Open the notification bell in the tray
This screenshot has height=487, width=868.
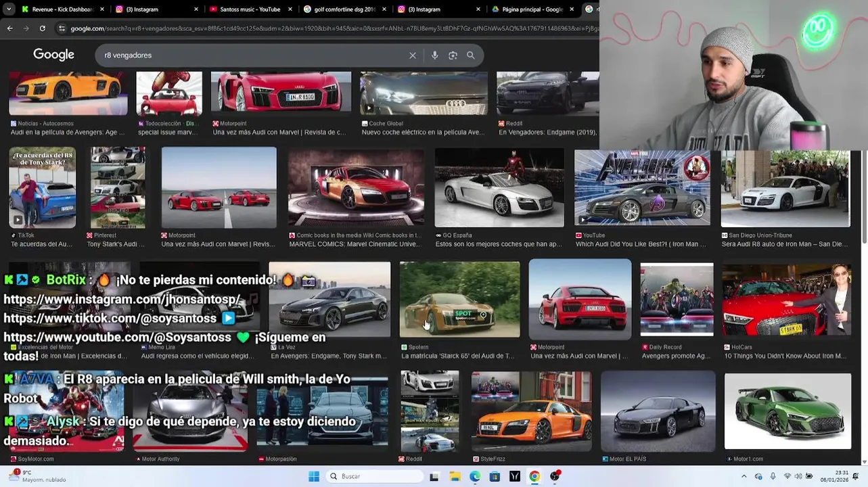[x=857, y=476]
